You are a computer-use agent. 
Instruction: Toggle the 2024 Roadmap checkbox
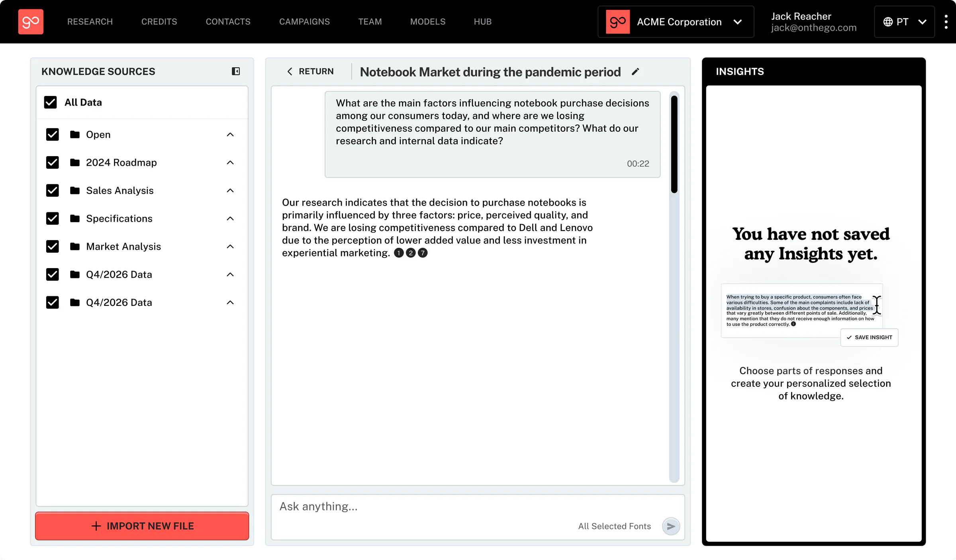pyautogui.click(x=52, y=163)
